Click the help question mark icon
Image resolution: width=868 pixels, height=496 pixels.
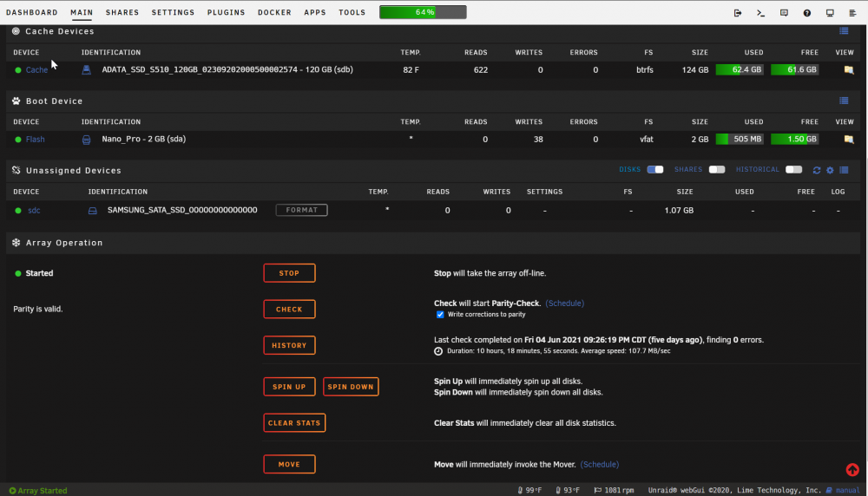click(x=807, y=13)
